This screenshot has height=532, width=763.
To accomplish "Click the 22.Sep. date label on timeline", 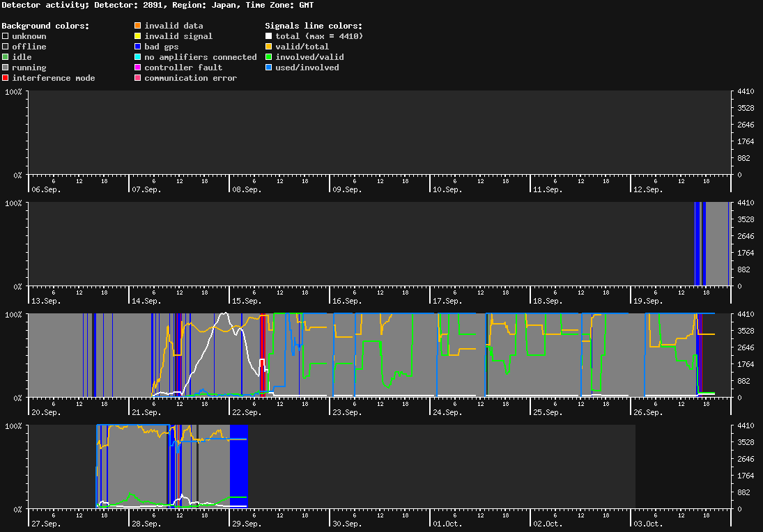I will click(x=247, y=412).
